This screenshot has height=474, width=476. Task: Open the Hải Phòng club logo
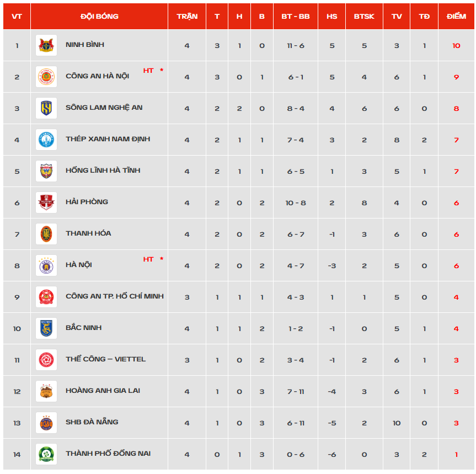pyautogui.click(x=46, y=203)
